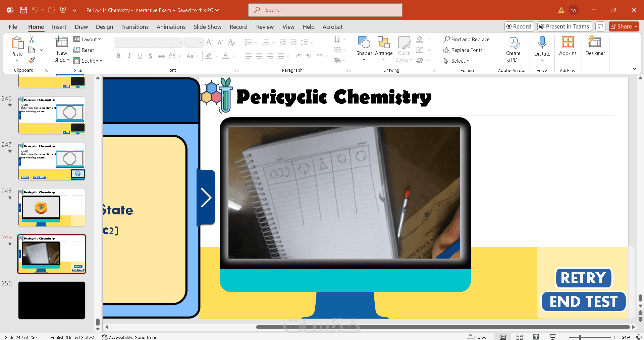Image resolution: width=644 pixels, height=340 pixels.
Task: Switch to Reading View
Action: point(536,337)
